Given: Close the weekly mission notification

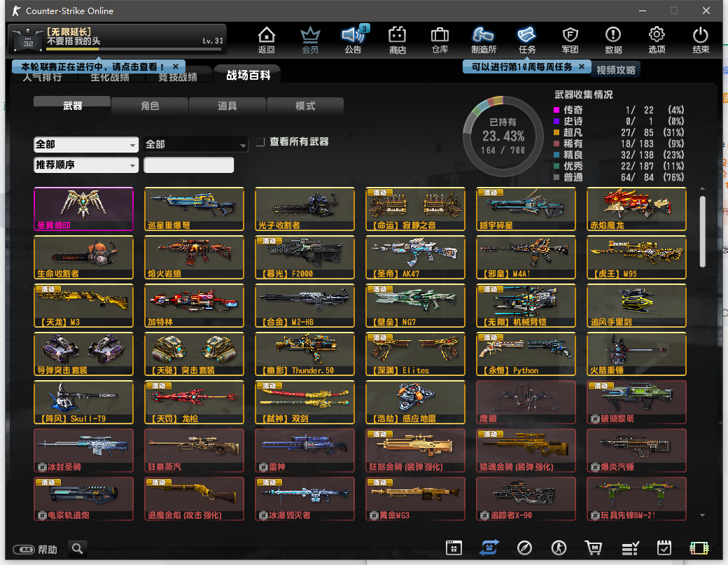Looking at the screenshot, I should 582,67.
